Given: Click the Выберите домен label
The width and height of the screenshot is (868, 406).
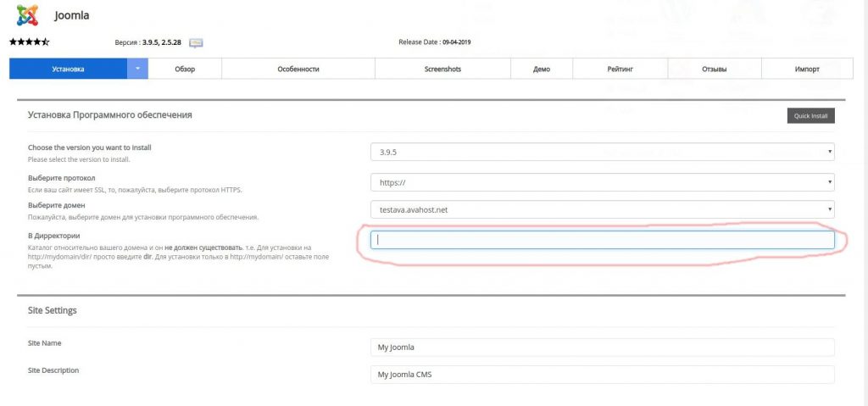Looking at the screenshot, I should (x=57, y=205).
